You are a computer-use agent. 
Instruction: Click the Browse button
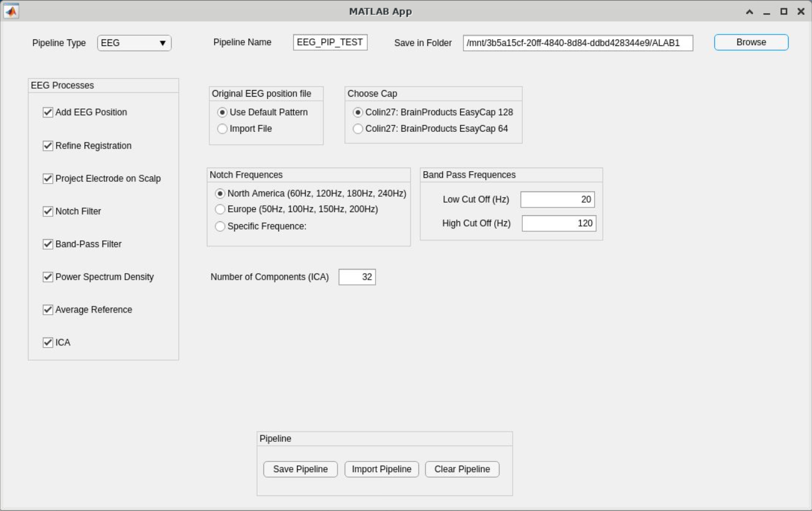pos(751,42)
